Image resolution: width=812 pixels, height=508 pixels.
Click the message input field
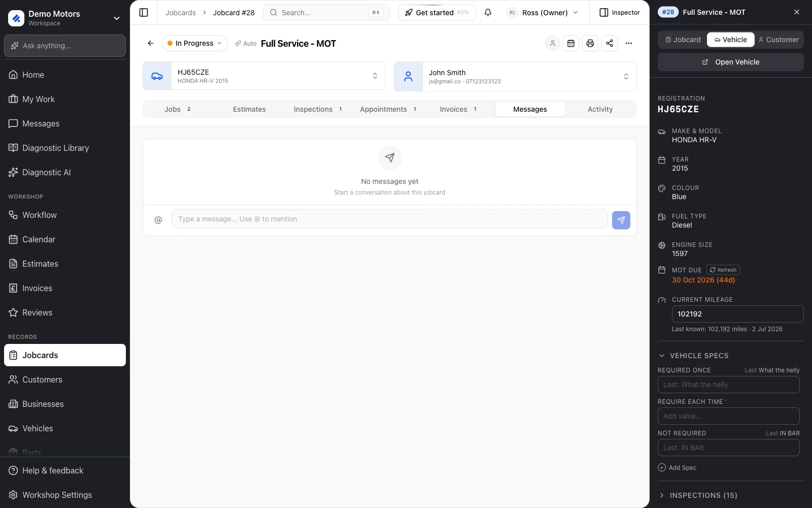(x=390, y=219)
